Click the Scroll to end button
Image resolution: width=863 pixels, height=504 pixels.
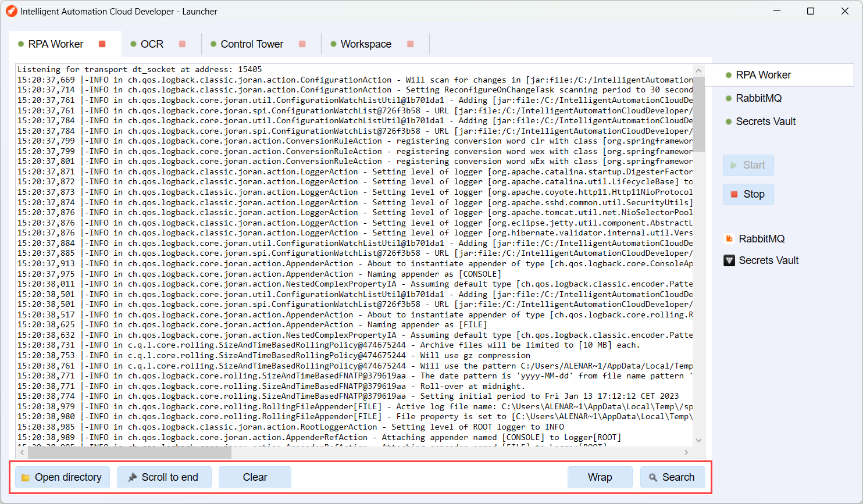point(164,477)
